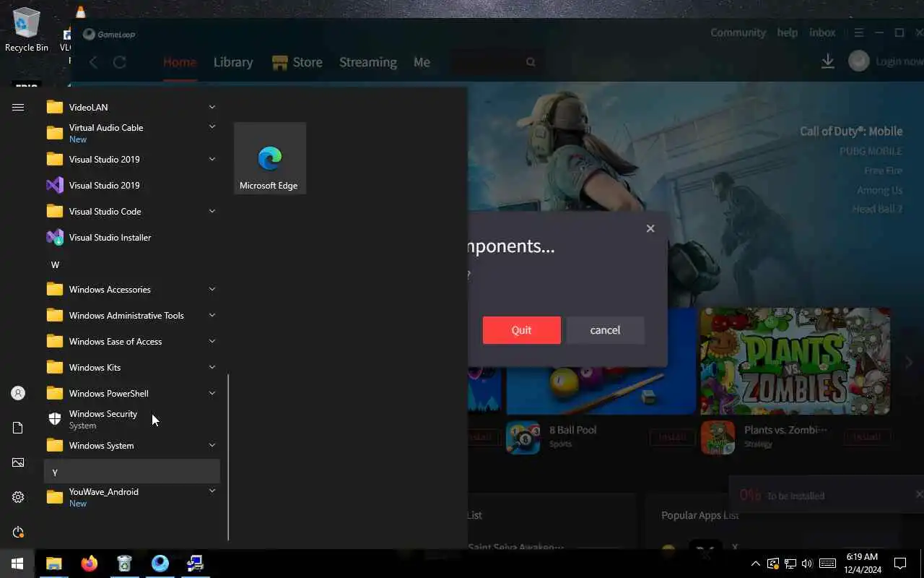Open the touch keyboard tray icon
The height and width of the screenshot is (578, 924).
coord(828,564)
